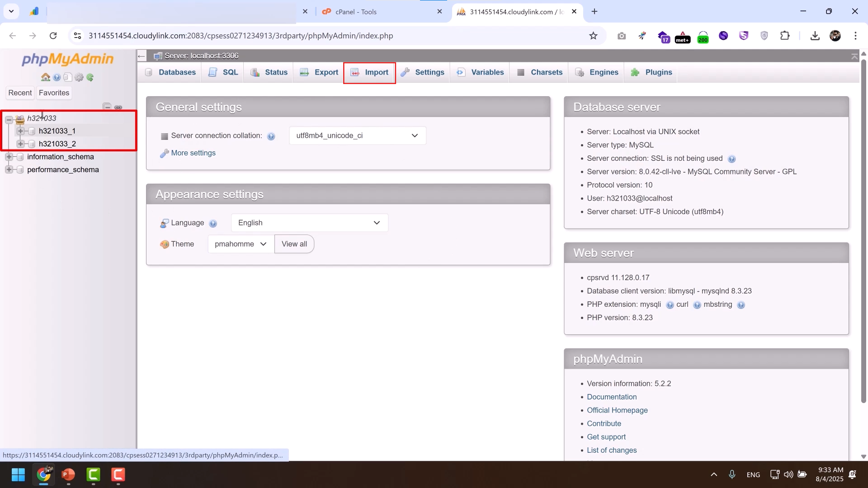Open Chrome downloads icon

pos(815,36)
